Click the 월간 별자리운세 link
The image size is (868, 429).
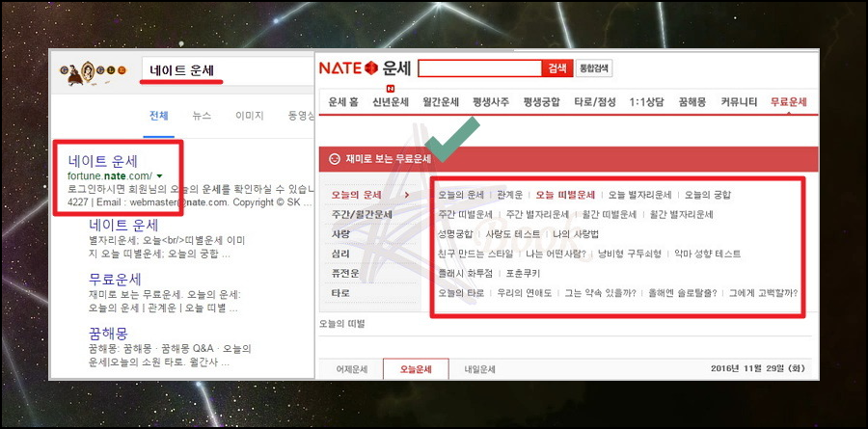681,214
